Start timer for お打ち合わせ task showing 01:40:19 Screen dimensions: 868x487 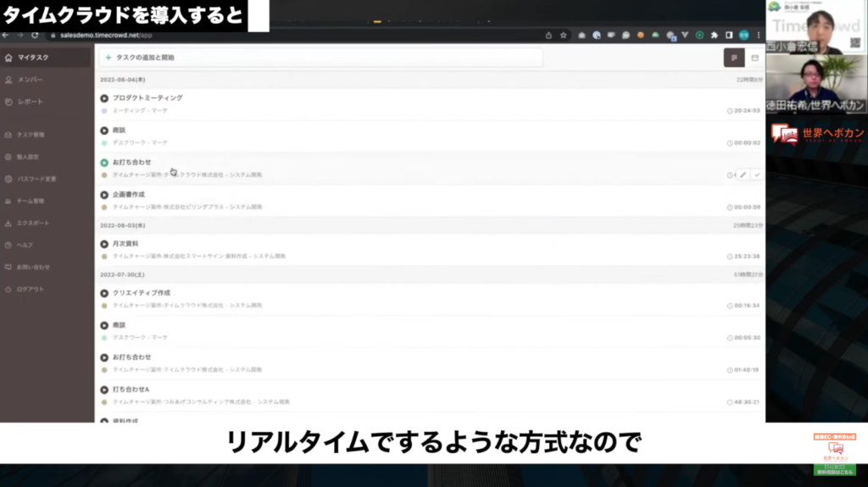point(104,357)
